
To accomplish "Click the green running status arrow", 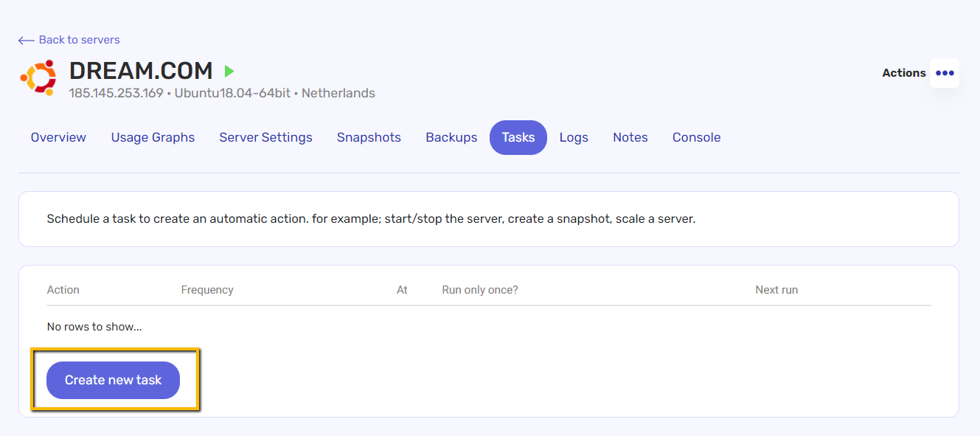I will pyautogui.click(x=229, y=71).
